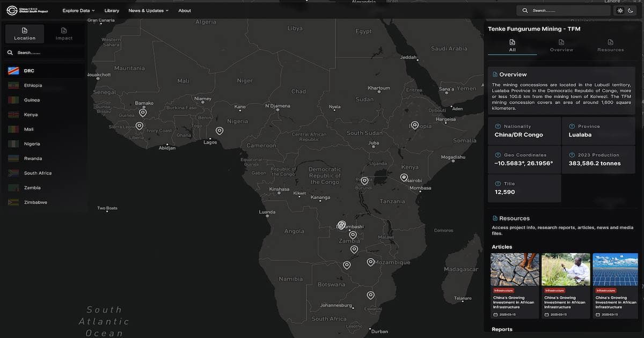
Task: Click the search magnifier icon in sidebar
Action: [x=10, y=53]
